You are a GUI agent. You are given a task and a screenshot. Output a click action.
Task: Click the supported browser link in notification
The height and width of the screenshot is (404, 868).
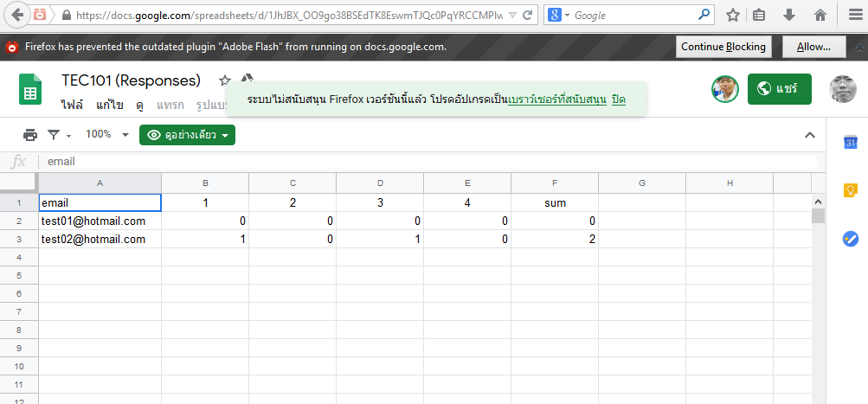click(556, 100)
